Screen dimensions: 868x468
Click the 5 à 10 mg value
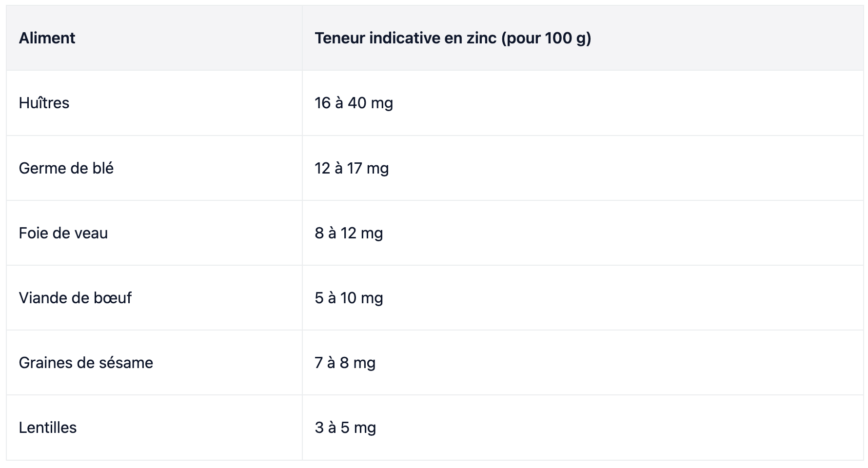tap(349, 298)
